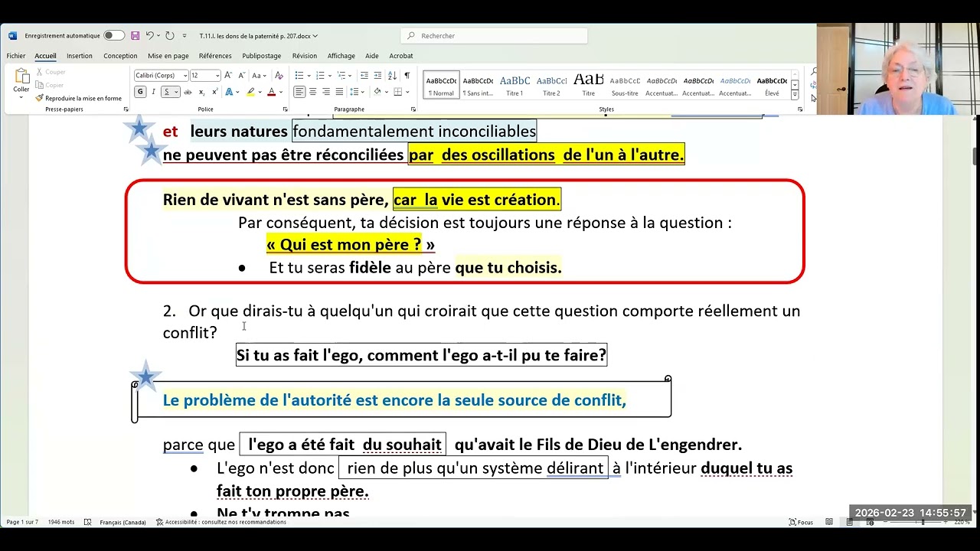Click the clear all formatting icon
Image resolution: width=980 pixels, height=551 pixels.
279,75
